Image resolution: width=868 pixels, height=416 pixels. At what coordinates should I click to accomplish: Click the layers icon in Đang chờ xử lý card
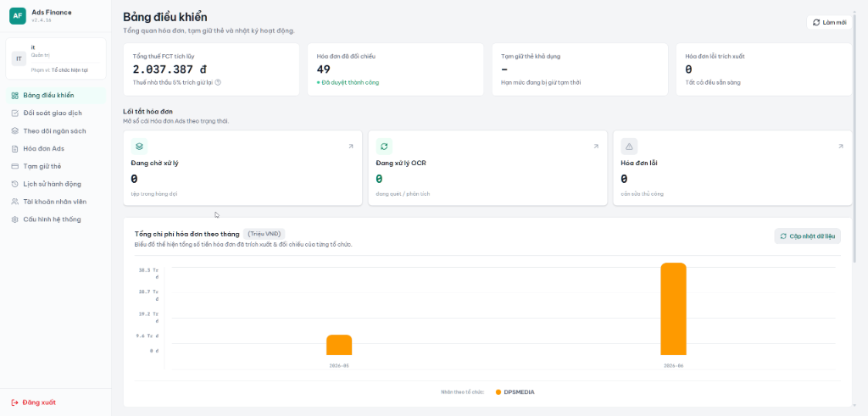coord(140,147)
